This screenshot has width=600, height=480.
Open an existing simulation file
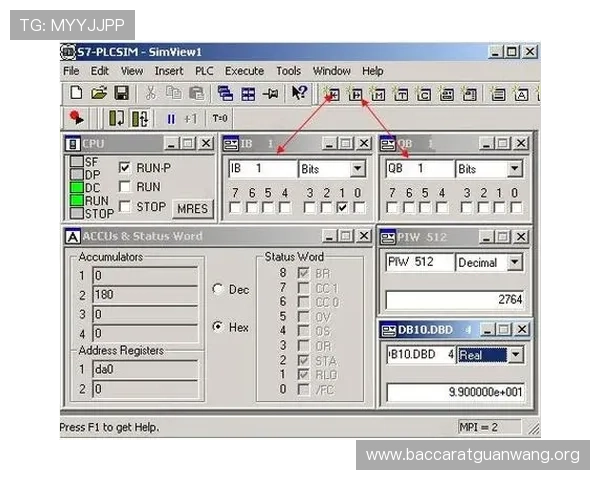click(x=99, y=93)
